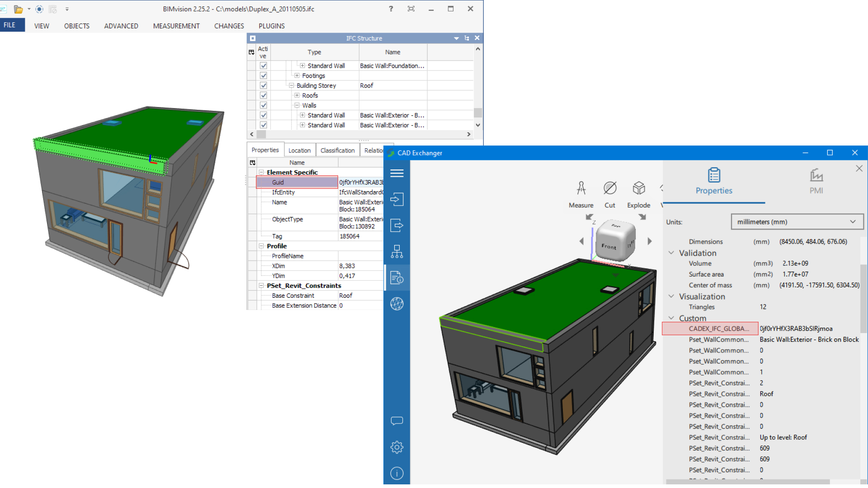Activate the Cut section tool
Image resolution: width=868 pixels, height=488 pixels.
click(610, 194)
